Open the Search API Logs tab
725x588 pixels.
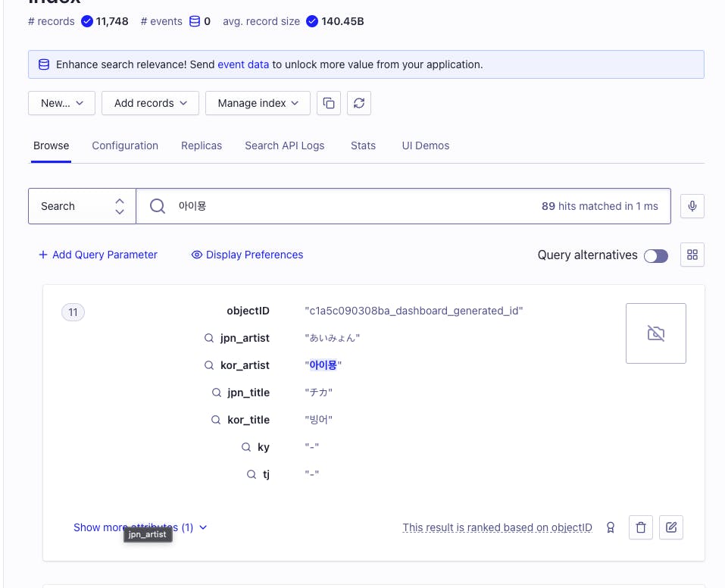pos(284,145)
